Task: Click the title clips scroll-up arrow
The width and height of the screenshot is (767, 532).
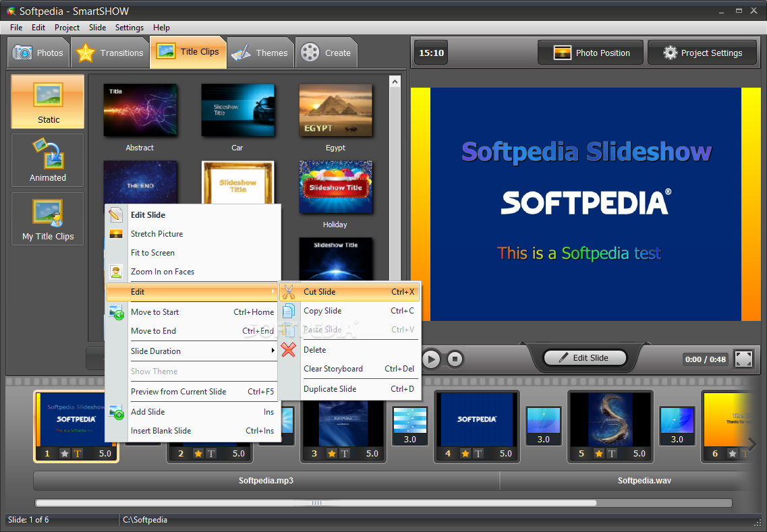Action: pyautogui.click(x=395, y=82)
